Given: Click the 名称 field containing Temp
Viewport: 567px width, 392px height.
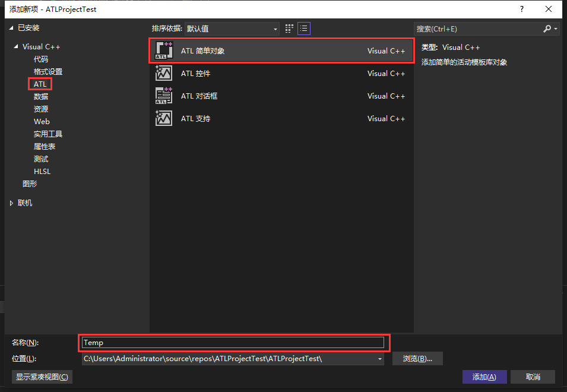Looking at the screenshot, I should pyautogui.click(x=233, y=343).
